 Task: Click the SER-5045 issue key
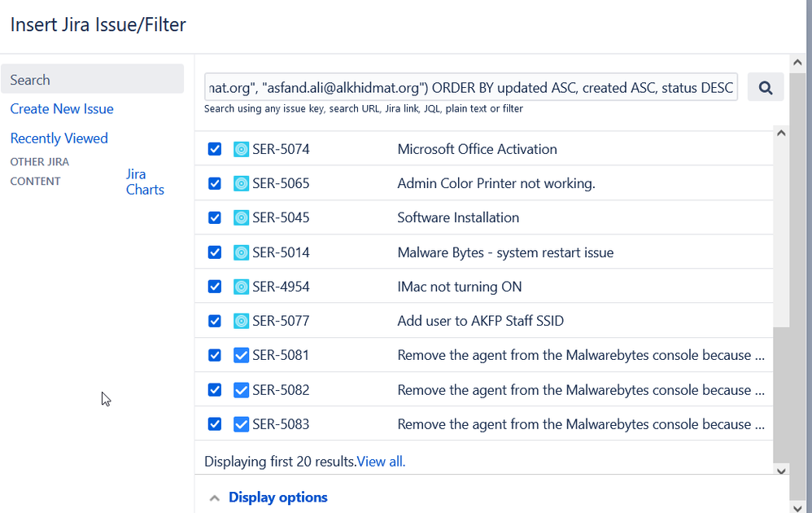tap(281, 217)
